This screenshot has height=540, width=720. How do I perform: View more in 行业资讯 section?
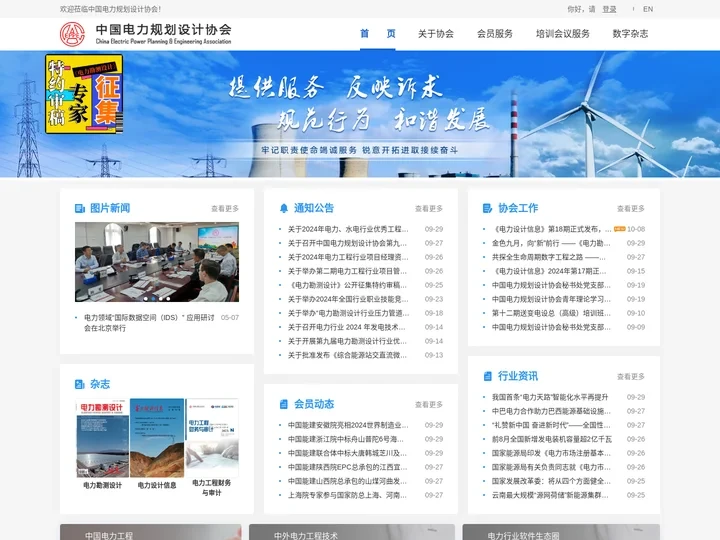click(631, 377)
